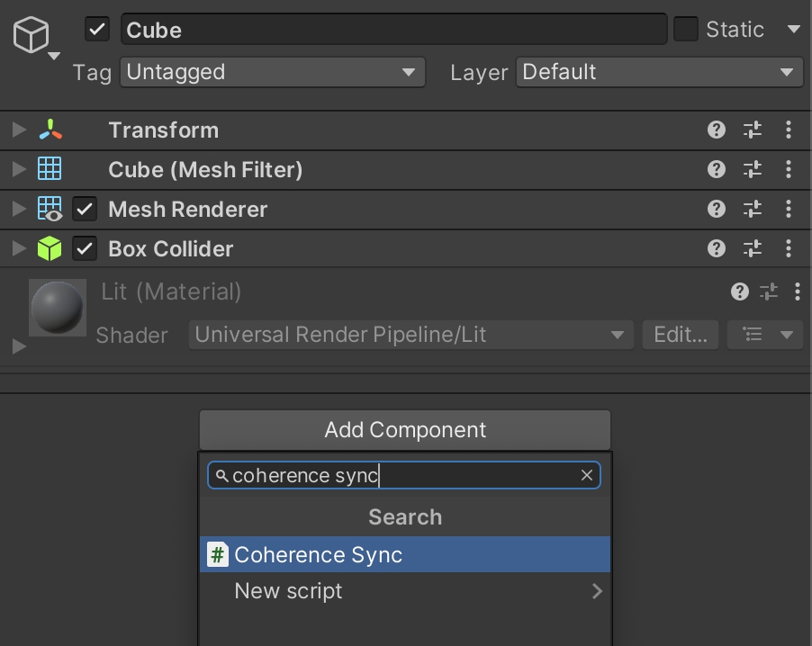Open the Layer dropdown showing Default
The width and height of the screenshot is (812, 646).
[659, 72]
